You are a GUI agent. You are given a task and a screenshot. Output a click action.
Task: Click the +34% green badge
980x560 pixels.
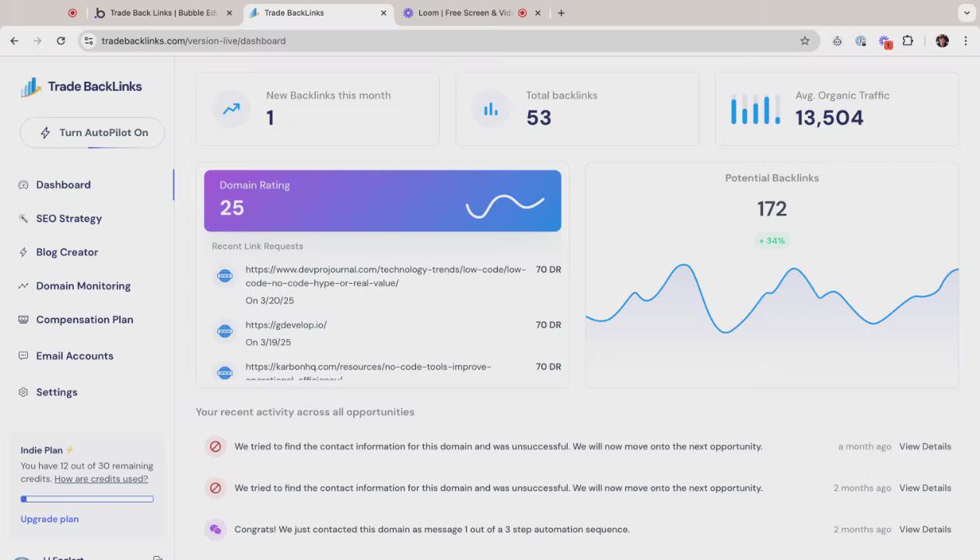pyautogui.click(x=772, y=241)
